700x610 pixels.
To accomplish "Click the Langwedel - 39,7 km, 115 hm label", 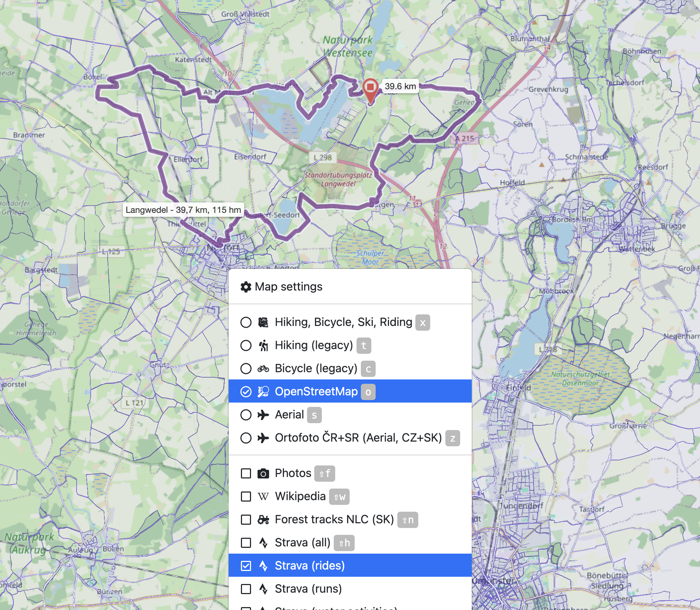I will [x=183, y=210].
